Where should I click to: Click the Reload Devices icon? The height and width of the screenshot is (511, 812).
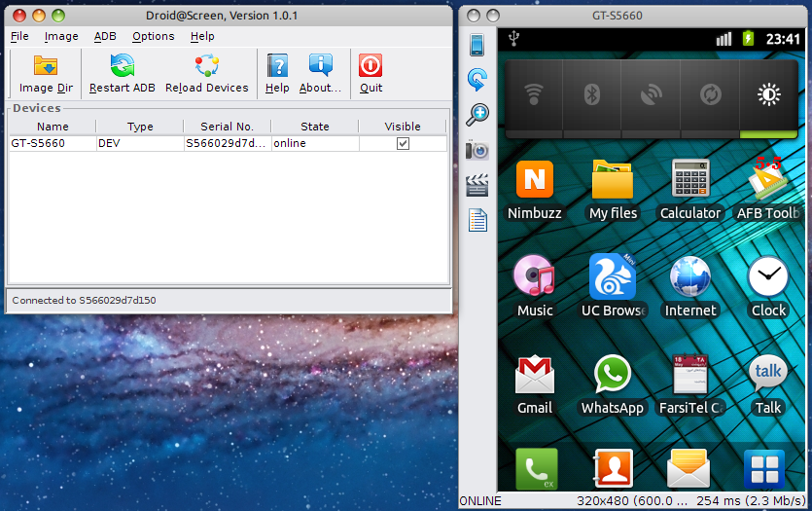point(206,66)
